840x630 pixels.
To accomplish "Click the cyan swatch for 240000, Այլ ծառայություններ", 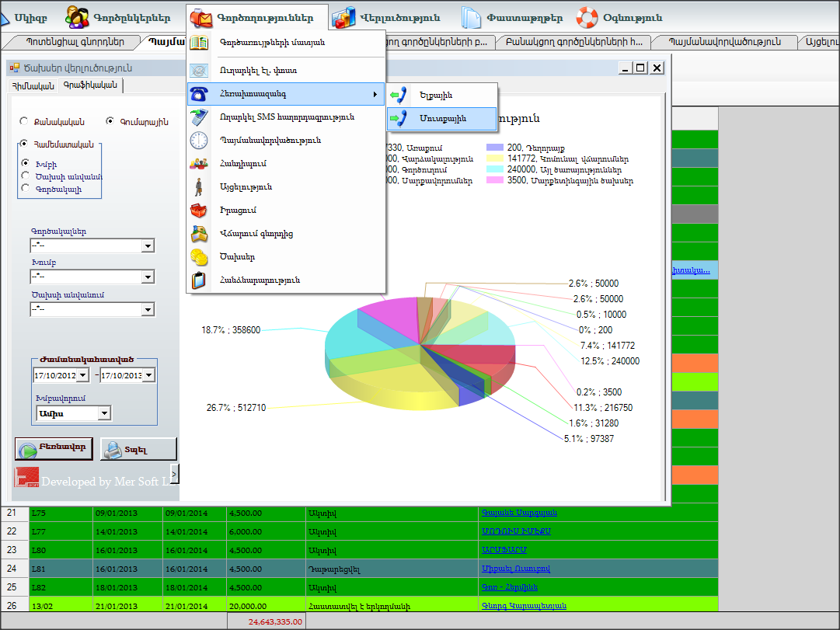I will point(495,169).
